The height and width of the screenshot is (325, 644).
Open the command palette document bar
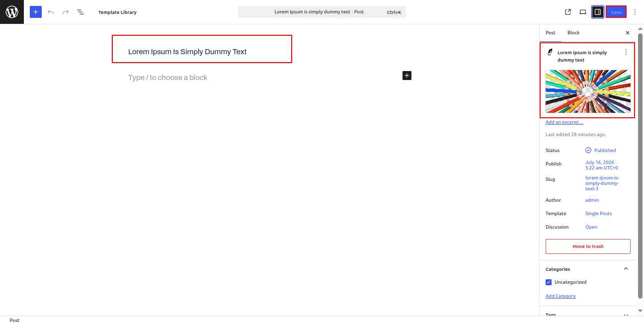click(x=322, y=12)
